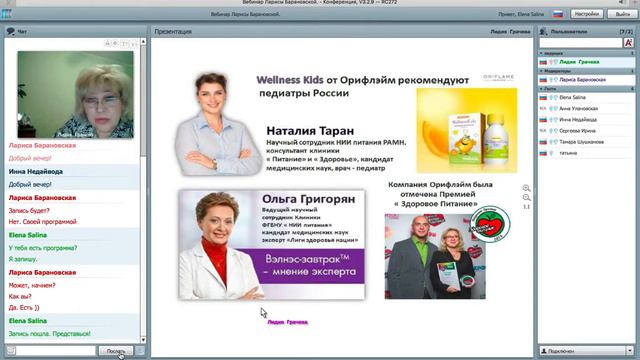The image size is (640, 360).
Task: Collapse the presenters group in users list
Action: pyautogui.click(x=541, y=53)
